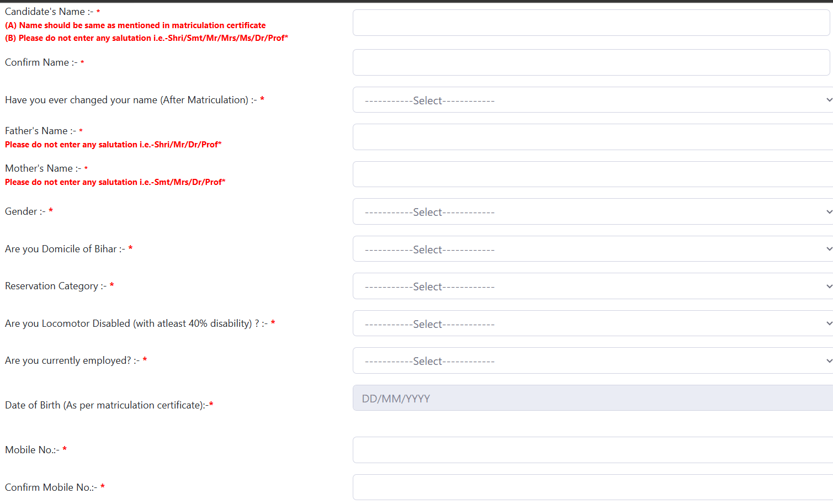Click the chevron arrow on Domicile dropdown

point(829,249)
